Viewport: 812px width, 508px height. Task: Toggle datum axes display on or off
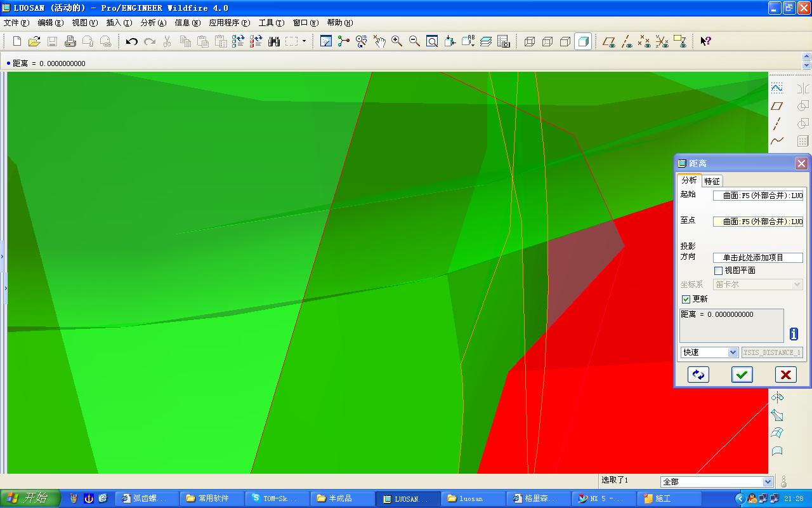(627, 41)
